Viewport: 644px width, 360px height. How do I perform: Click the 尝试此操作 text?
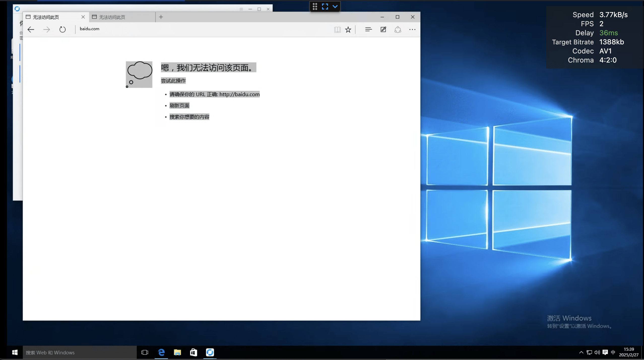[173, 81]
